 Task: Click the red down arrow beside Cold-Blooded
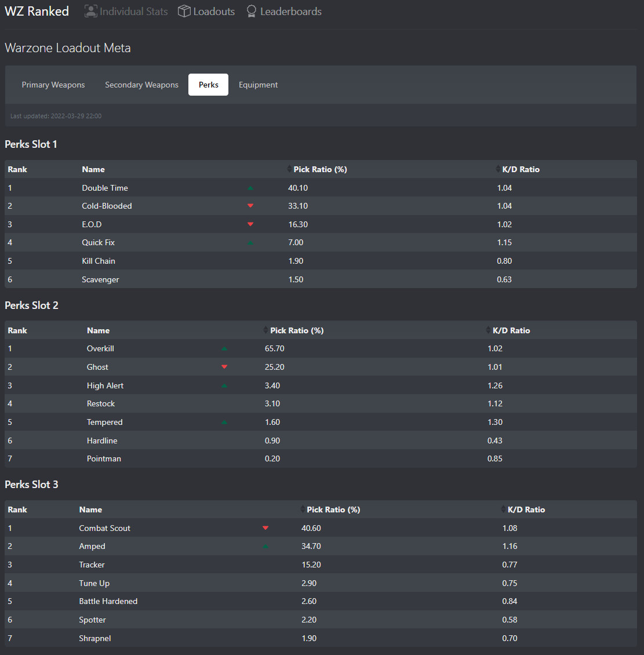pyautogui.click(x=250, y=206)
